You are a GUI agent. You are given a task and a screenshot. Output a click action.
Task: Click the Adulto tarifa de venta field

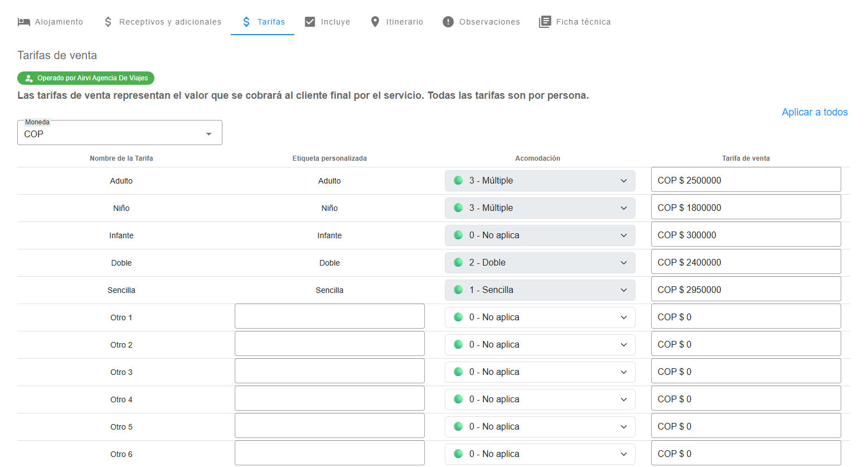point(745,180)
